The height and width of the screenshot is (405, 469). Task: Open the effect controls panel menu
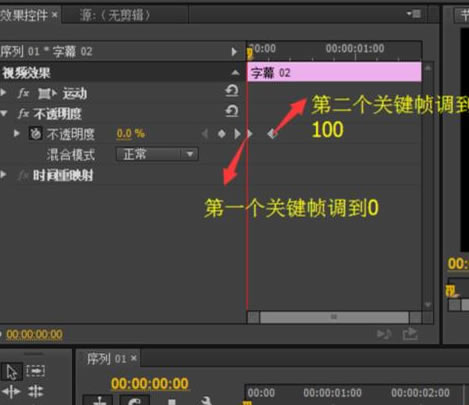point(414,14)
